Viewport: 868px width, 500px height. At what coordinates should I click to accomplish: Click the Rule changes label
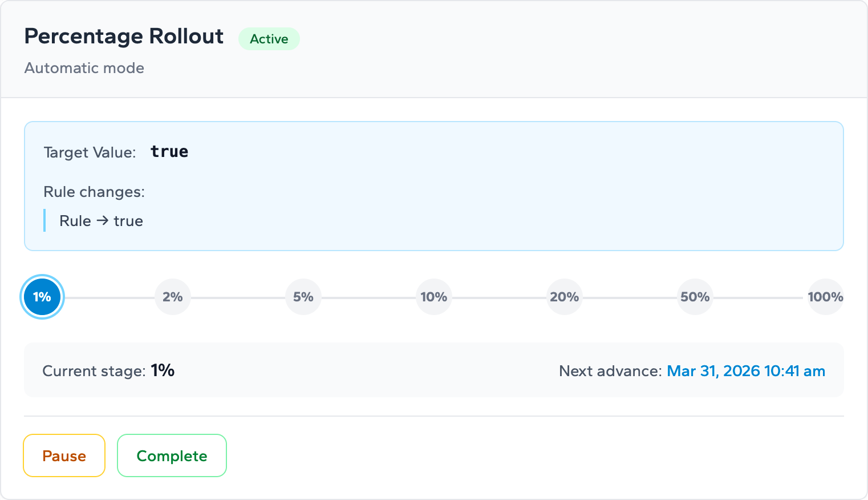click(94, 192)
